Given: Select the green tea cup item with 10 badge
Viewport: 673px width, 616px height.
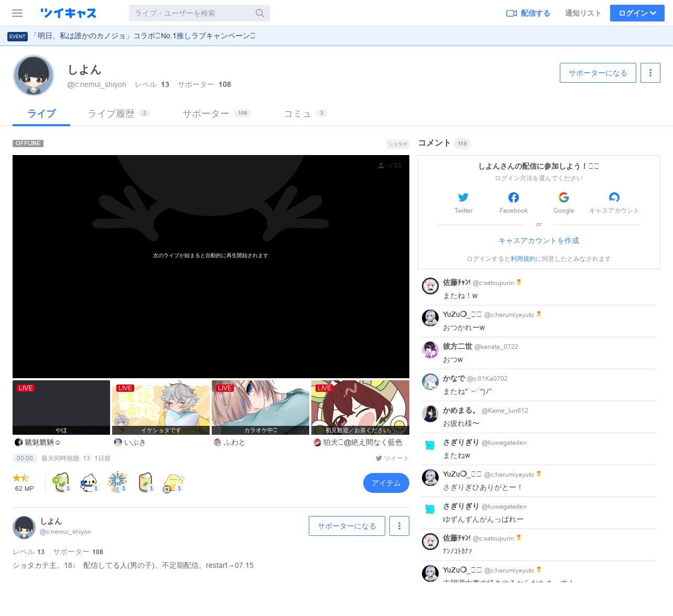Looking at the screenshot, I should pyautogui.click(x=61, y=482).
